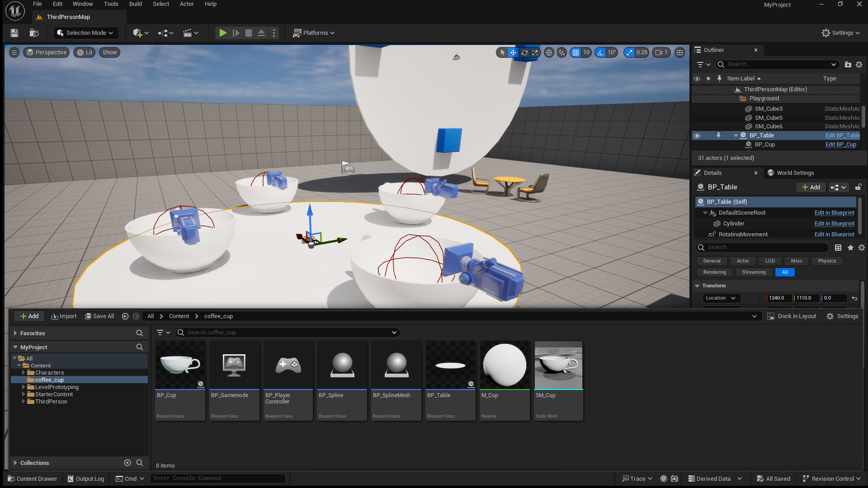This screenshot has width=868, height=488.
Task: Expand the LevelPrototyping folder in tree
Action: (x=24, y=387)
